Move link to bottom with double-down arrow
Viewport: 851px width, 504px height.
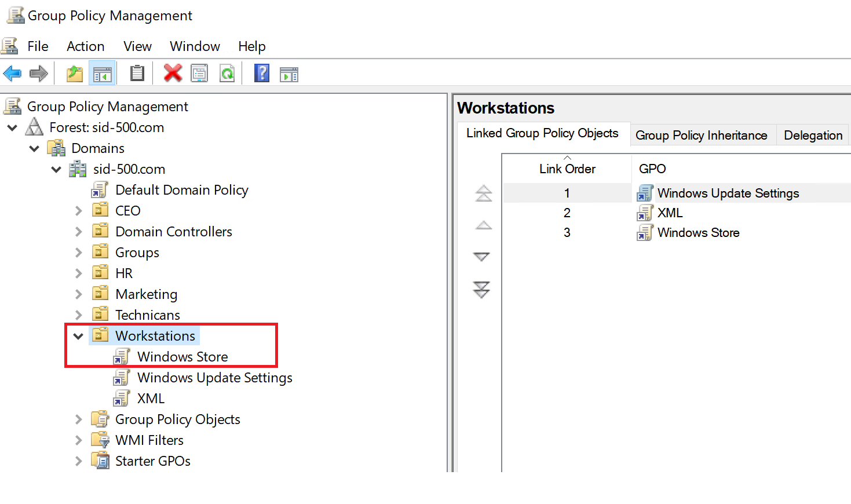[x=482, y=290]
